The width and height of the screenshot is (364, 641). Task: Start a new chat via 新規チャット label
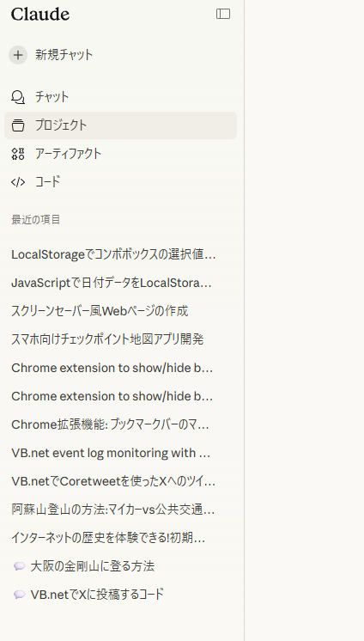(64, 55)
